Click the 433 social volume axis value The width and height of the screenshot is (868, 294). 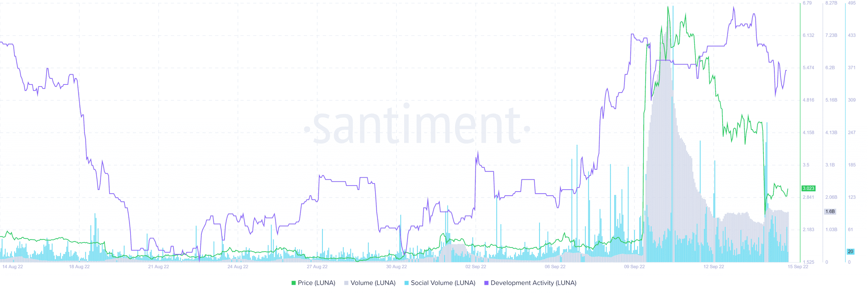(x=852, y=35)
